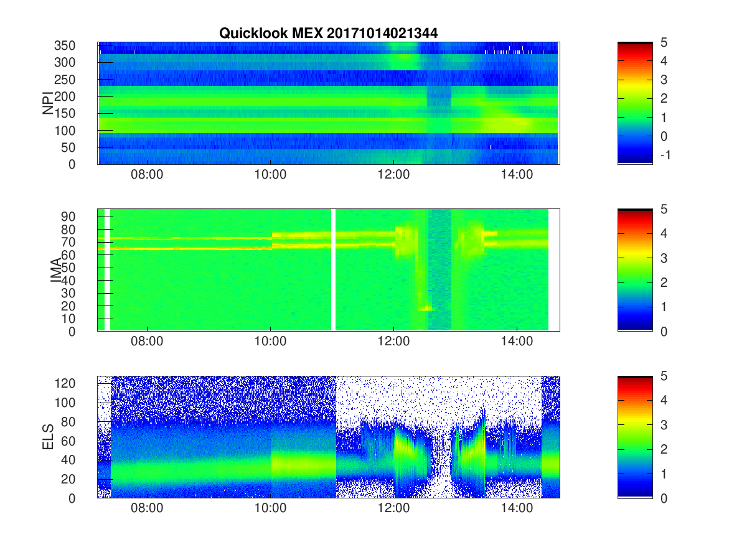Click the 1 label on ELS color bar
The height and width of the screenshot is (560, 747).
[x=664, y=474]
